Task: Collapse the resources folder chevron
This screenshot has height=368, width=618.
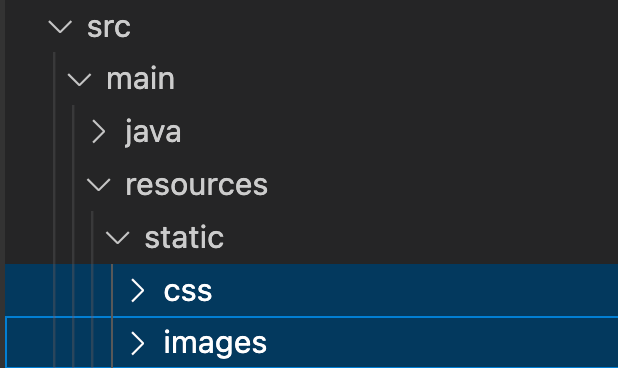Action: 98,185
